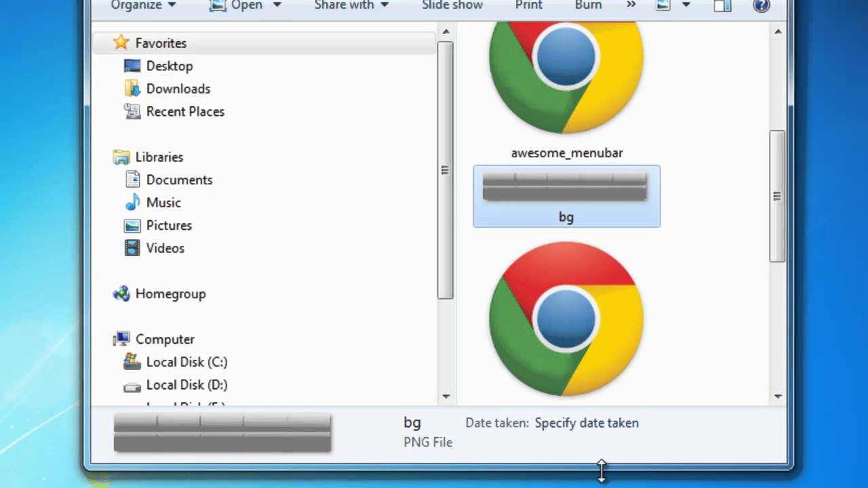
Task: Select the bottom Chrome logo thumbnail
Action: point(566,319)
